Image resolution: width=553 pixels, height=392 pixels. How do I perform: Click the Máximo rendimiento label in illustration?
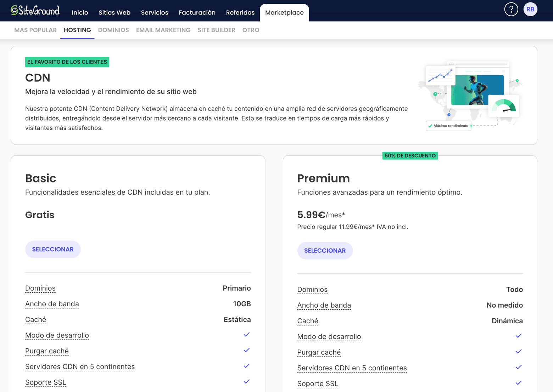click(448, 126)
